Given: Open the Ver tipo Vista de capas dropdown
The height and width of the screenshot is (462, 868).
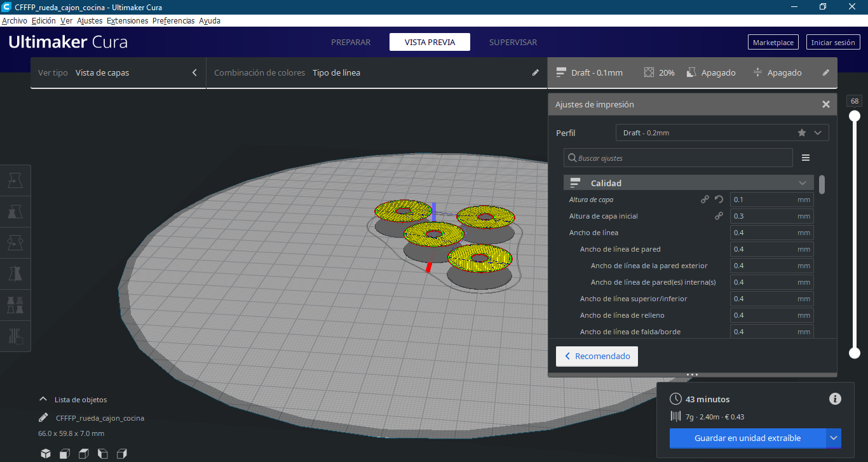Looking at the screenshot, I should pos(118,72).
